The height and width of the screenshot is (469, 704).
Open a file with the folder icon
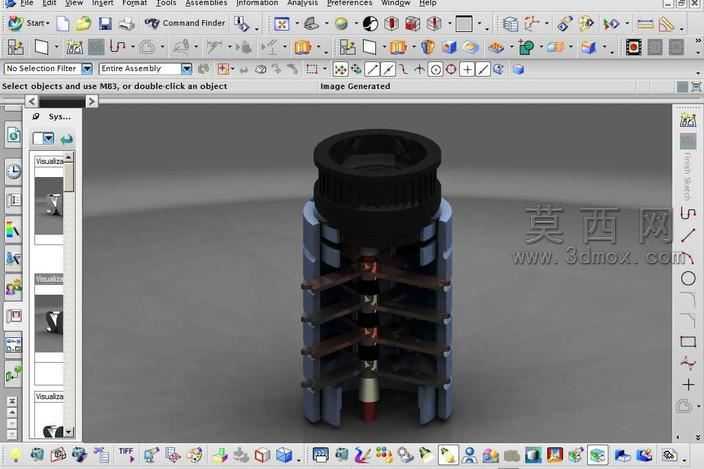(x=84, y=23)
